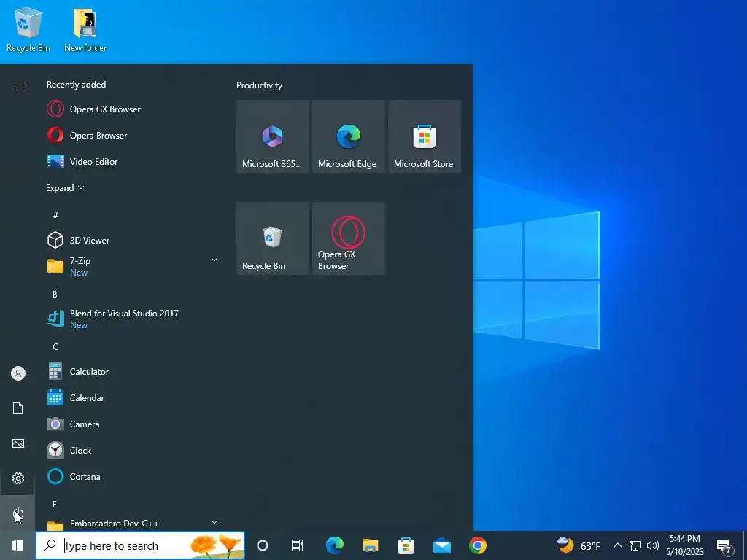Launch Opera Browser from the list
The width and height of the screenshot is (747, 560).
(133, 135)
